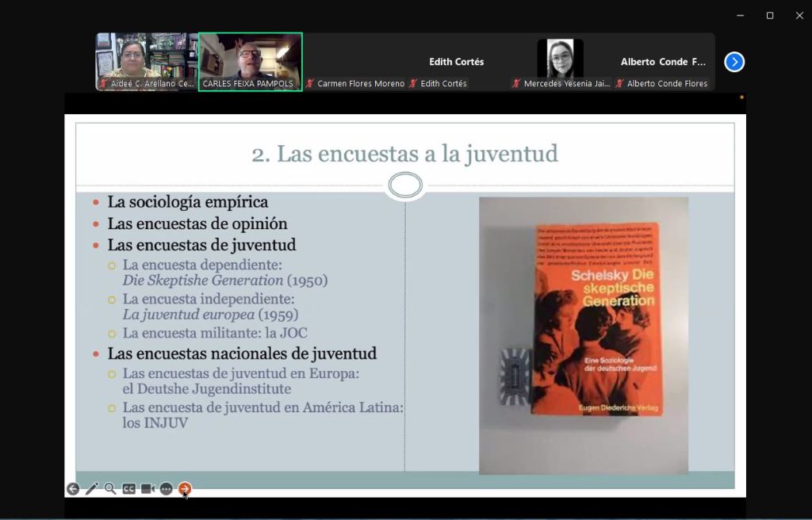Click Edith Cortés participant tile

coord(457,62)
